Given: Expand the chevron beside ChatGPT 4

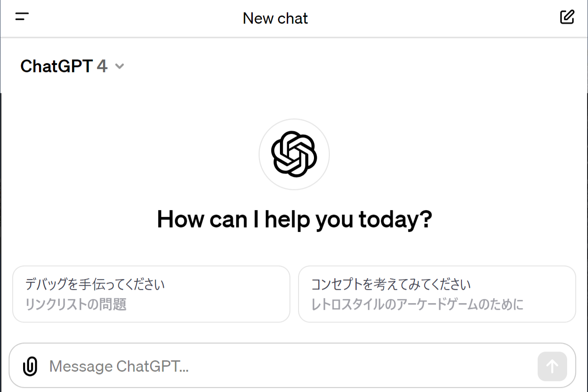Looking at the screenshot, I should [x=119, y=66].
